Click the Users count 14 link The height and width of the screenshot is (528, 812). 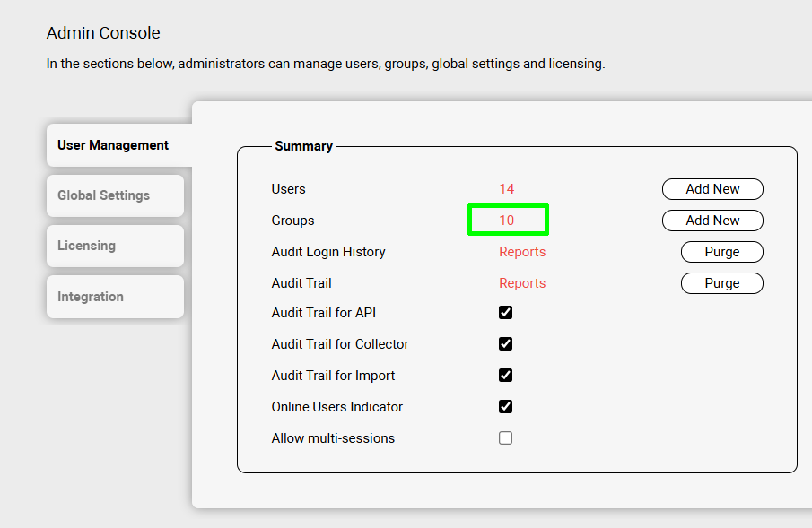click(x=507, y=189)
